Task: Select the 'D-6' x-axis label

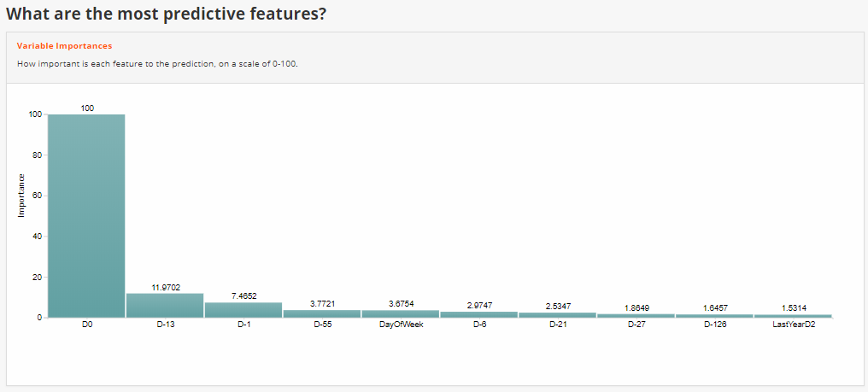Action: (x=479, y=325)
